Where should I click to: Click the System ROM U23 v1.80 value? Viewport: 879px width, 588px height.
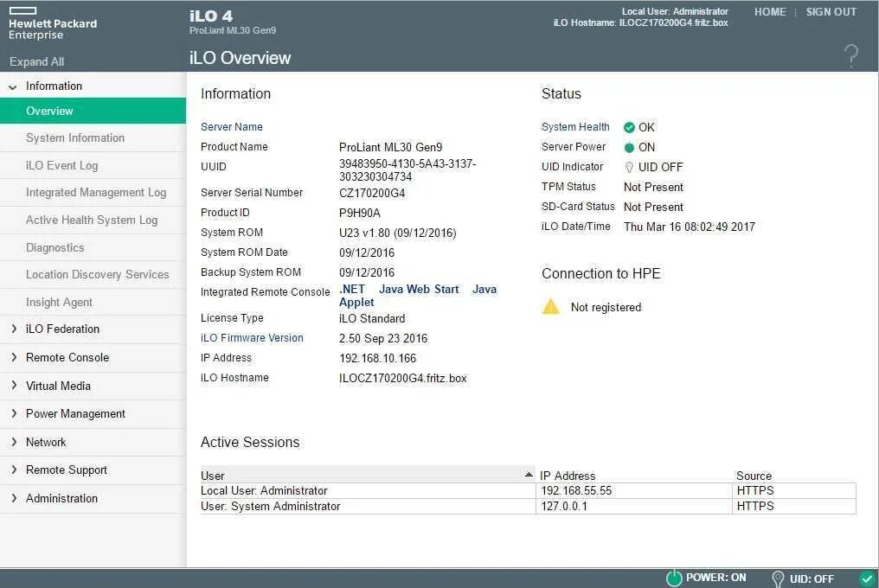(x=397, y=233)
